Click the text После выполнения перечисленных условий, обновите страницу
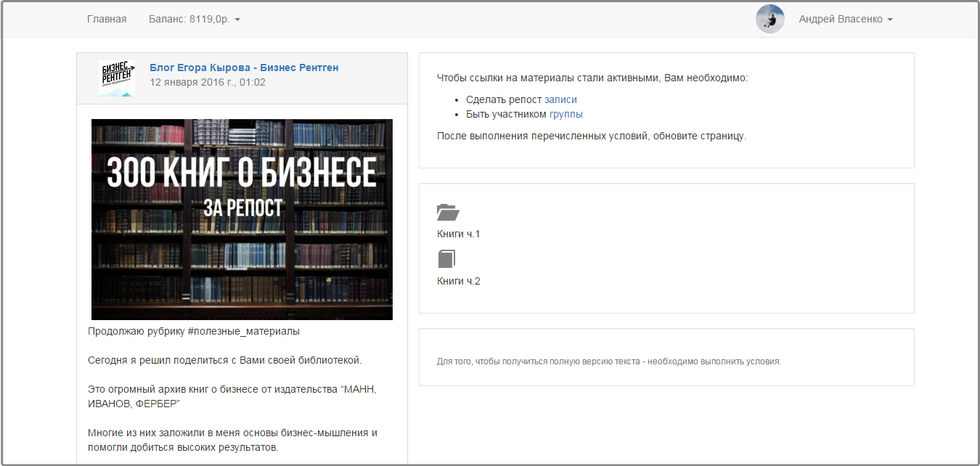This screenshot has width=980, height=466. [592, 136]
